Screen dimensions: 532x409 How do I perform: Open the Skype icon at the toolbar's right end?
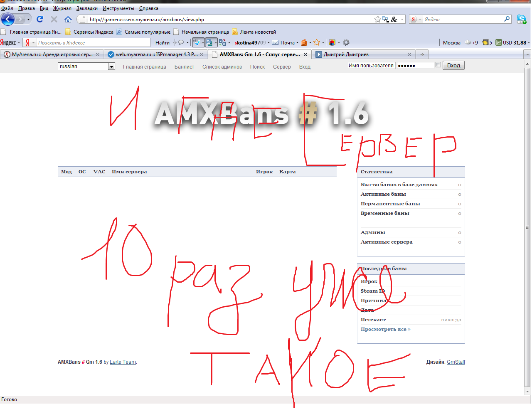click(521, 19)
